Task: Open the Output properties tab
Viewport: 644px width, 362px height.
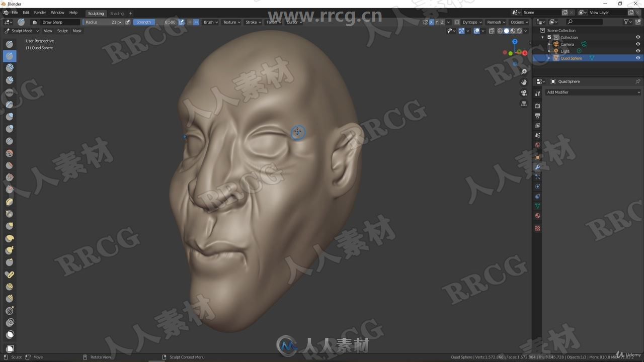Action: coord(537,116)
